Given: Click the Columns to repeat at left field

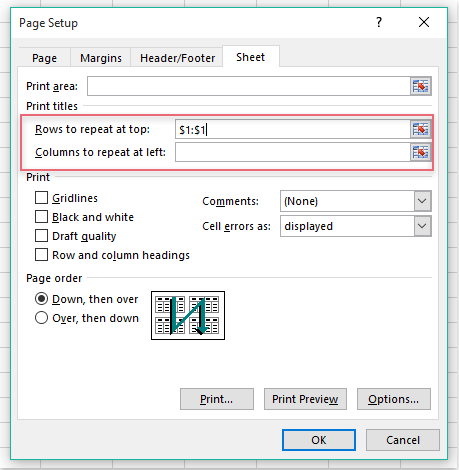Looking at the screenshot, I should 293,152.
